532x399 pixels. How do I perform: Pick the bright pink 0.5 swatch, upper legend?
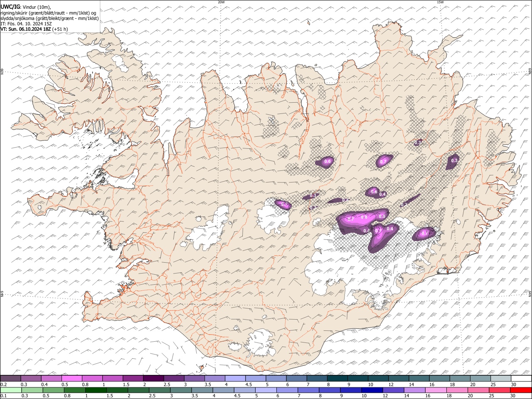click(71, 379)
